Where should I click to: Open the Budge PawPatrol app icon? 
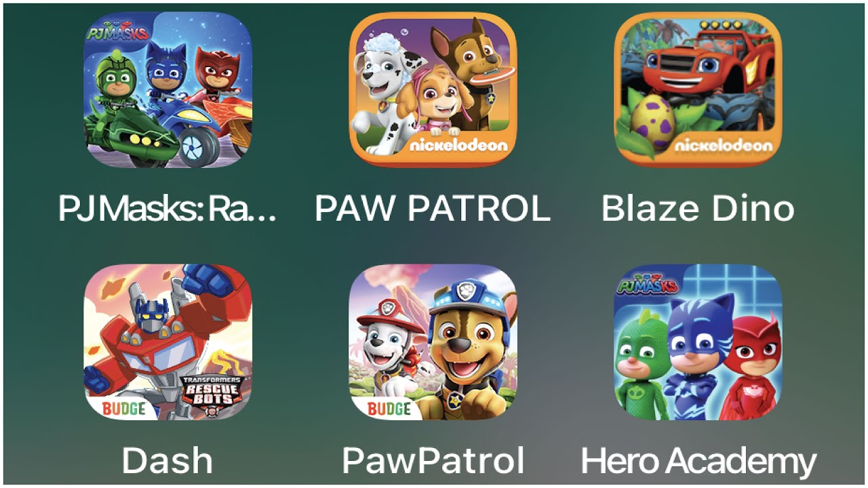point(433,342)
